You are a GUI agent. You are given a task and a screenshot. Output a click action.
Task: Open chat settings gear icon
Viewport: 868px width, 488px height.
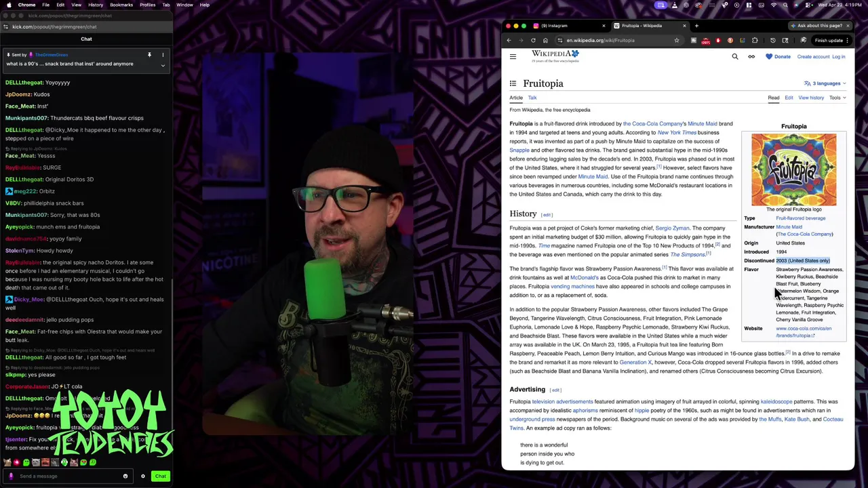pos(143,476)
